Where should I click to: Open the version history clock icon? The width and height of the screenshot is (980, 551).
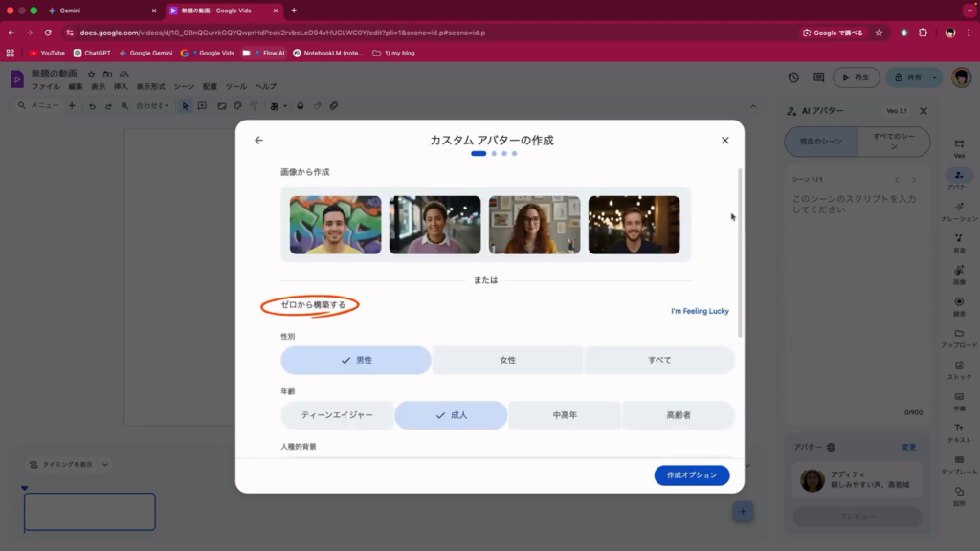(x=793, y=77)
